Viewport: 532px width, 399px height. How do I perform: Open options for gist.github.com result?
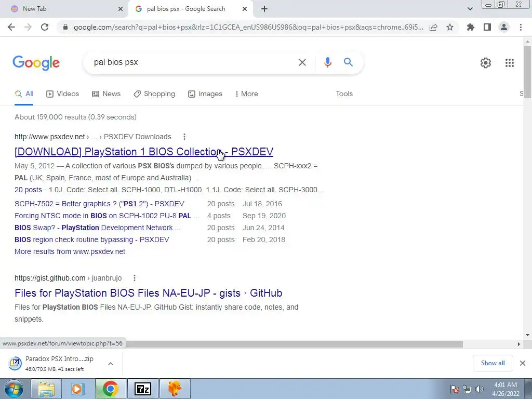point(135,278)
